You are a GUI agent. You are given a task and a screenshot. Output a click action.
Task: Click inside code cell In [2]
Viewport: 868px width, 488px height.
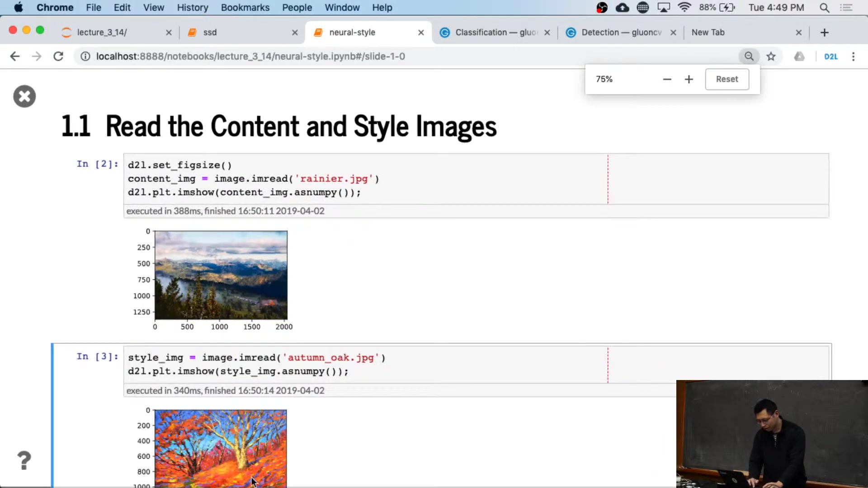click(x=476, y=179)
